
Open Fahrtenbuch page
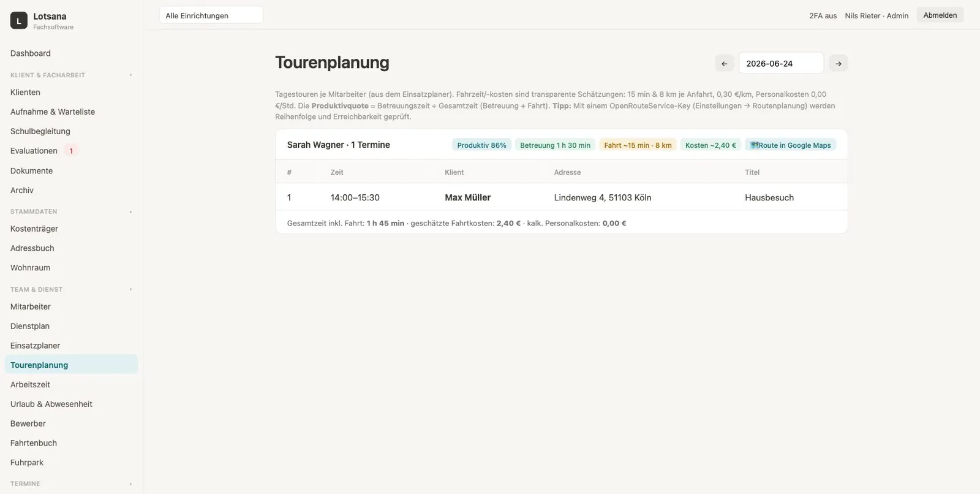click(x=71, y=443)
